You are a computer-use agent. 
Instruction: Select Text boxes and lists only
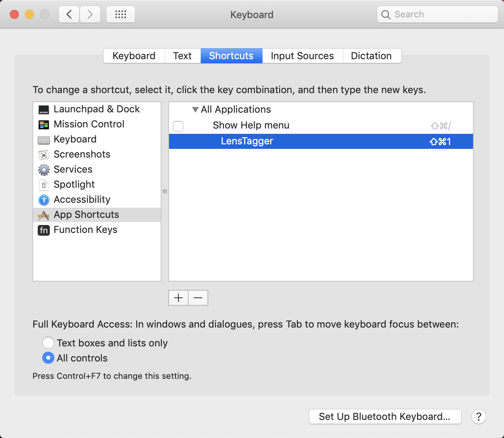pyautogui.click(x=48, y=343)
